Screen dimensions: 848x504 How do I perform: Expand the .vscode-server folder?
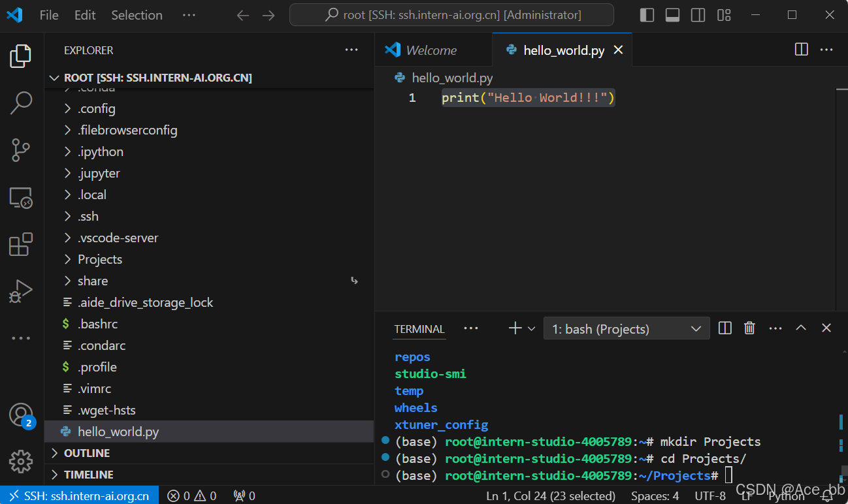tap(209, 238)
